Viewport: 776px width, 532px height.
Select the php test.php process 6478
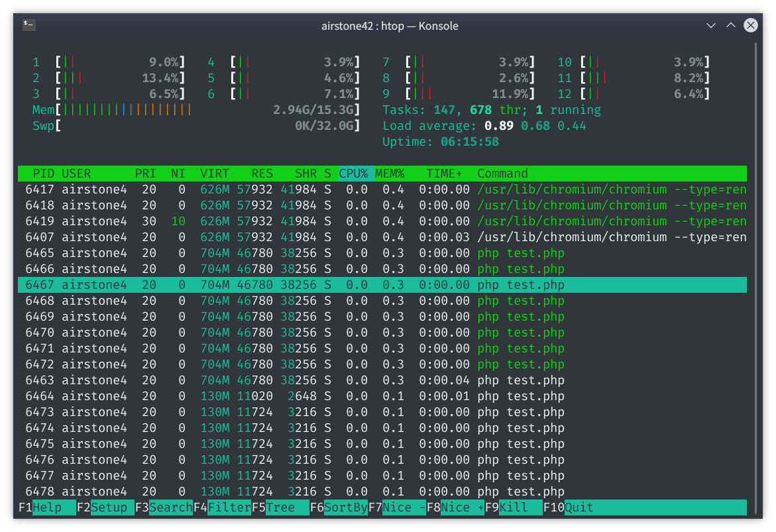click(x=382, y=492)
